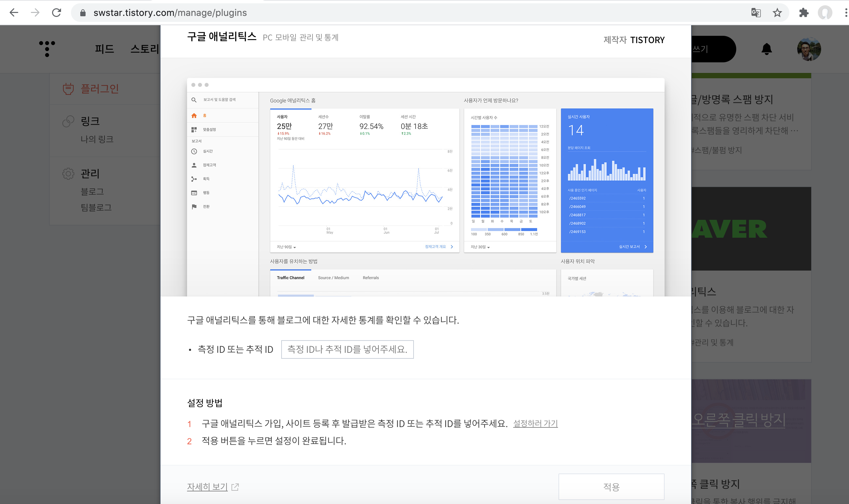
Task: Open the notifications bell
Action: click(x=766, y=49)
